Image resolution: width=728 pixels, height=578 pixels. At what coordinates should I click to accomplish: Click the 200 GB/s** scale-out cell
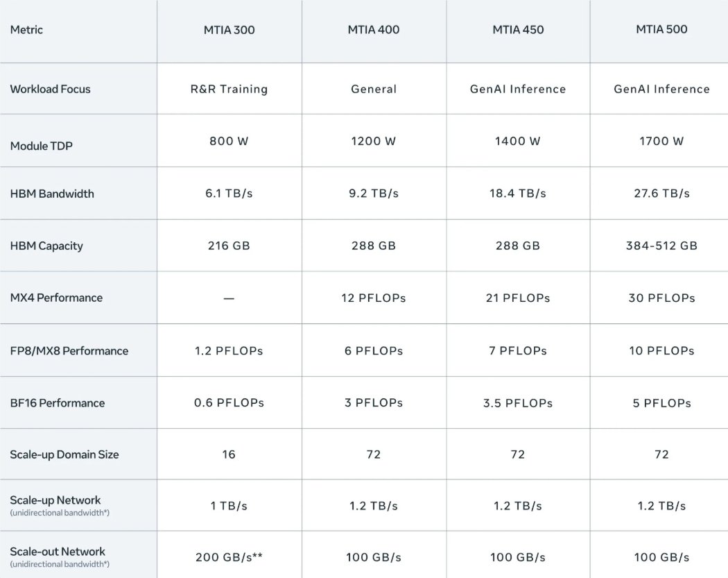pyautogui.click(x=229, y=557)
